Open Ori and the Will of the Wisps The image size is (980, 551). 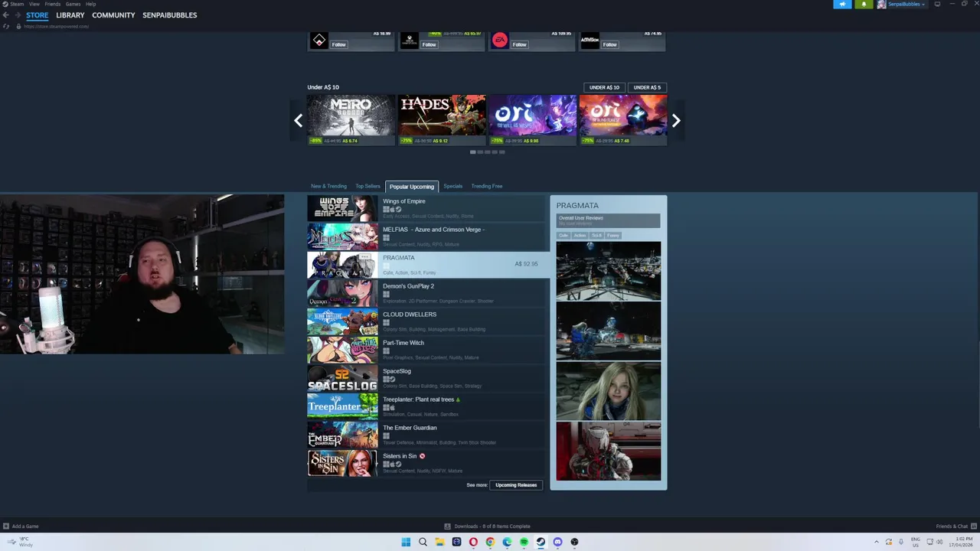tap(532, 119)
